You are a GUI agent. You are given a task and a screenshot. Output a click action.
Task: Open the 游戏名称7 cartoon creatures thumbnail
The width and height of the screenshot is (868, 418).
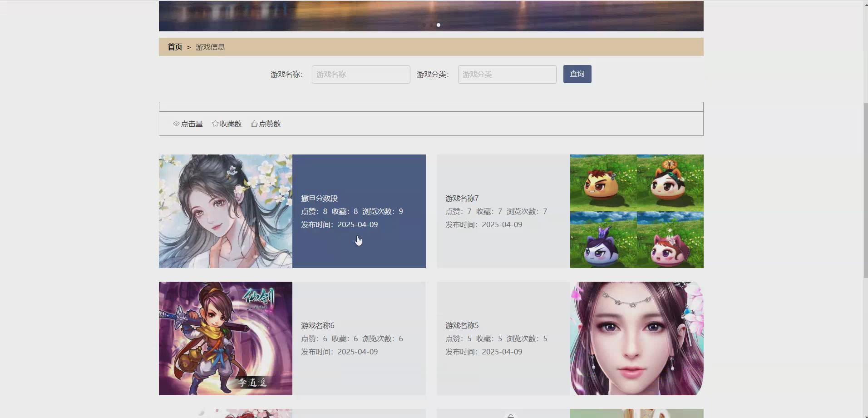[x=637, y=211]
